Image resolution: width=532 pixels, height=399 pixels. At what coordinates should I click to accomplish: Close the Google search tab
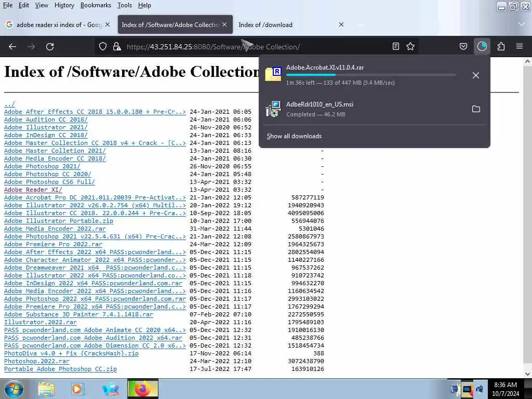(107, 24)
